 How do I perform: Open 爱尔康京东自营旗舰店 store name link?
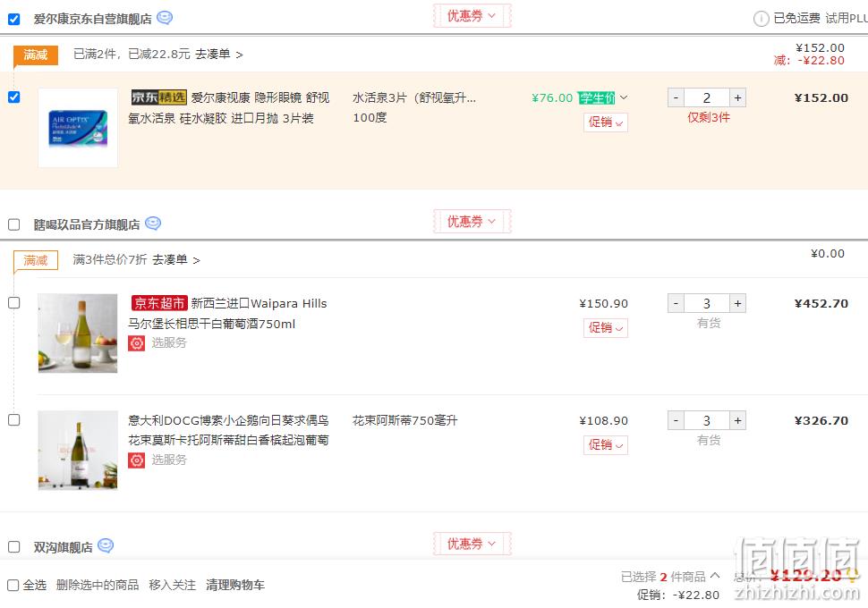click(x=92, y=20)
